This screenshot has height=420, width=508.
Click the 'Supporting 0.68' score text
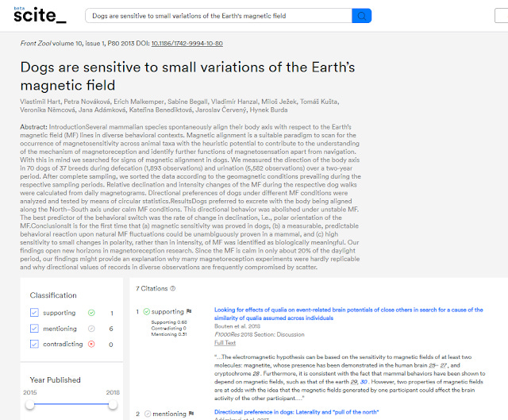pos(169,322)
